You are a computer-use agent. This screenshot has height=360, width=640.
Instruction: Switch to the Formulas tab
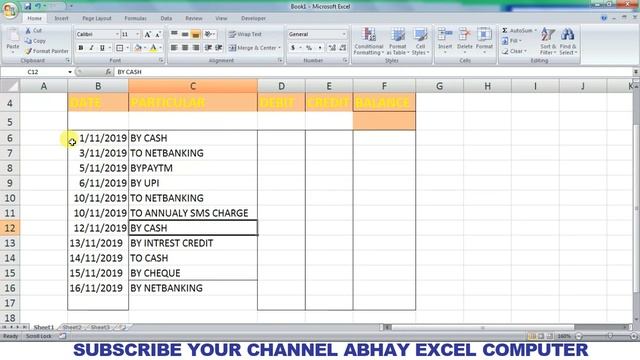coord(135,18)
